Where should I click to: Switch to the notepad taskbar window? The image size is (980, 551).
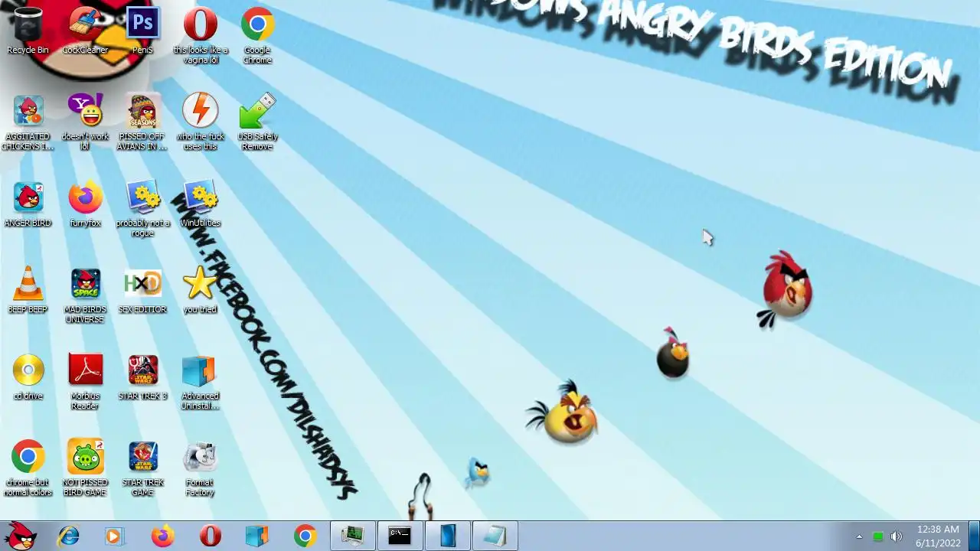[495, 536]
